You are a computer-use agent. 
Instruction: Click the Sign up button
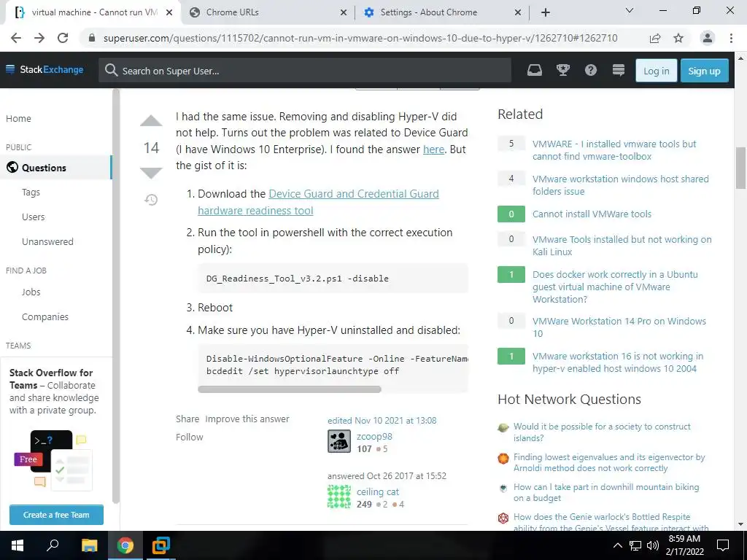point(704,71)
